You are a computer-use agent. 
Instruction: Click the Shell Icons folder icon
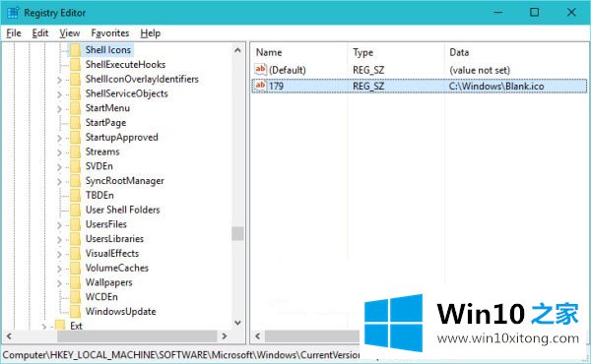[x=76, y=50]
